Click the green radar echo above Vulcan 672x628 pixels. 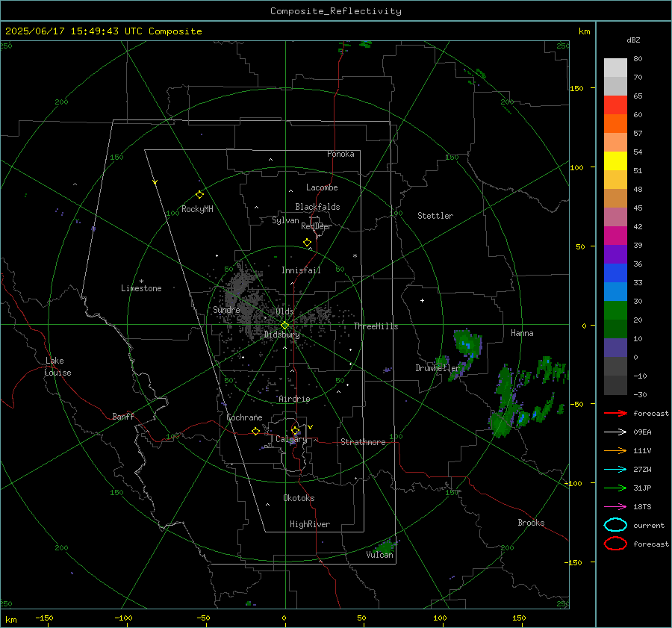[385, 546]
